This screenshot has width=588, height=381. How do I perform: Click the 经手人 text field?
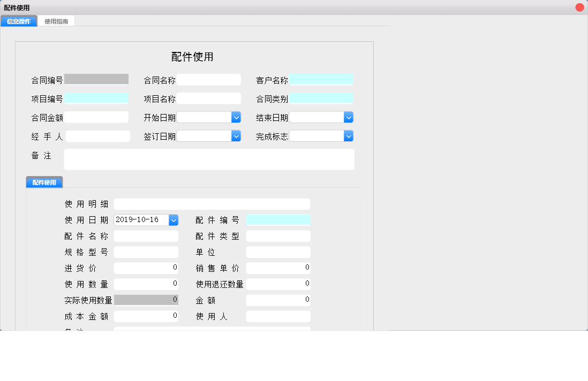97,136
